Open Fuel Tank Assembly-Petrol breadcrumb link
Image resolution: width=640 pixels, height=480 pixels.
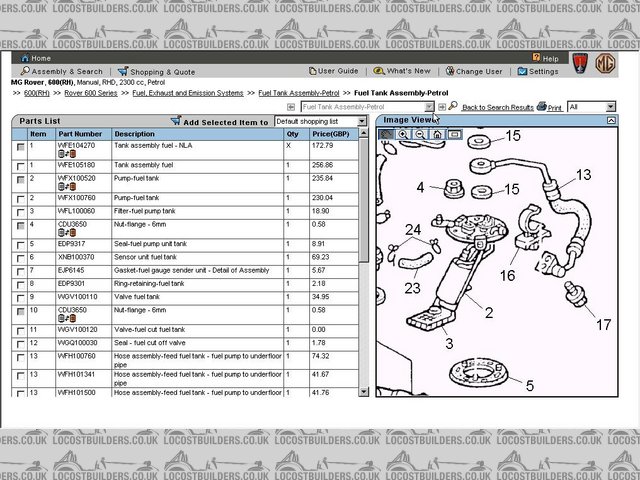pos(299,93)
